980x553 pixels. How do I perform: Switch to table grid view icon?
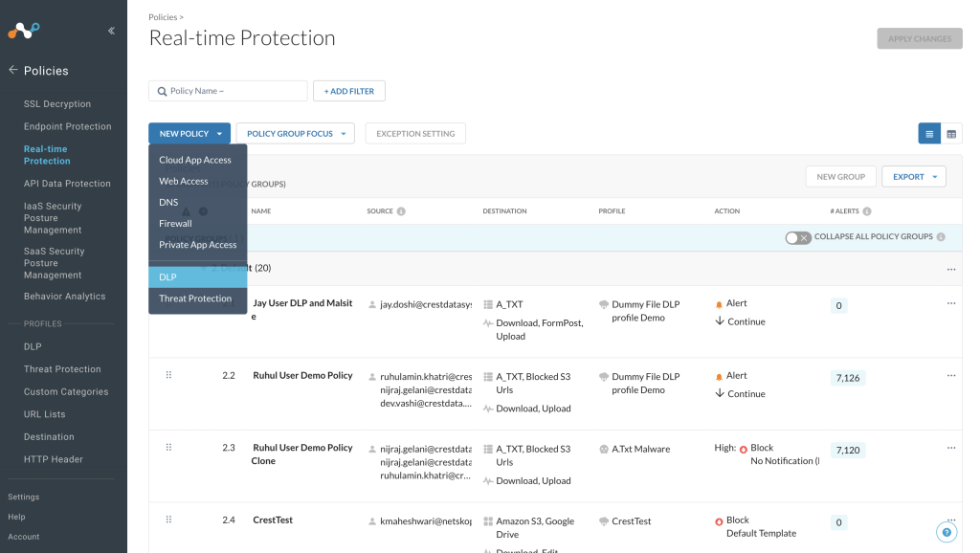click(951, 134)
